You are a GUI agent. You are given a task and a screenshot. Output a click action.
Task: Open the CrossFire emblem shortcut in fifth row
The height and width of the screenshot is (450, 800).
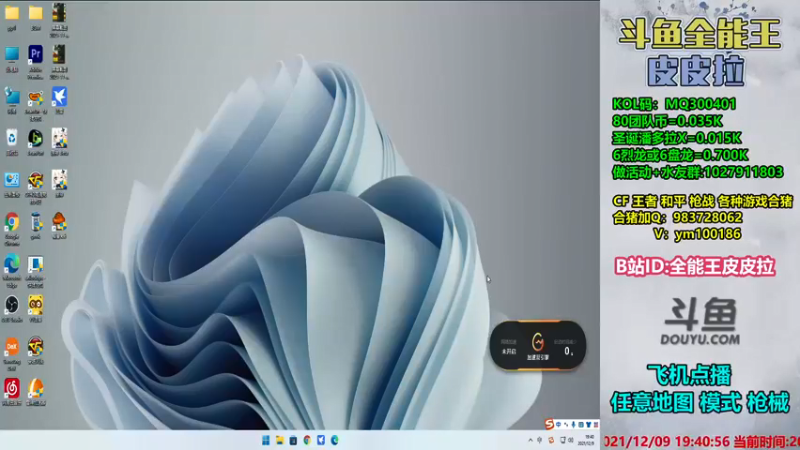pos(35,180)
